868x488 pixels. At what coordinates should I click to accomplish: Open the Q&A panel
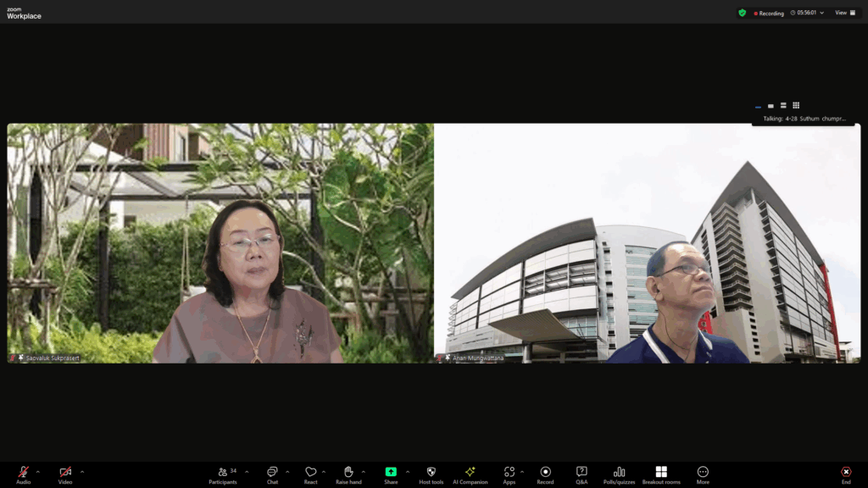tap(581, 474)
